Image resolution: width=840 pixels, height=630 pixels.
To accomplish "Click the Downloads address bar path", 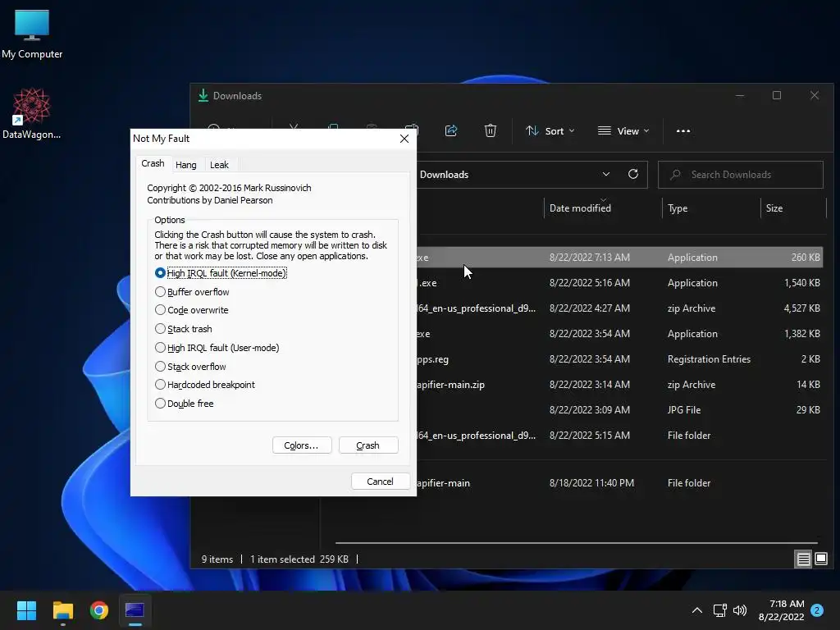I will (444, 175).
